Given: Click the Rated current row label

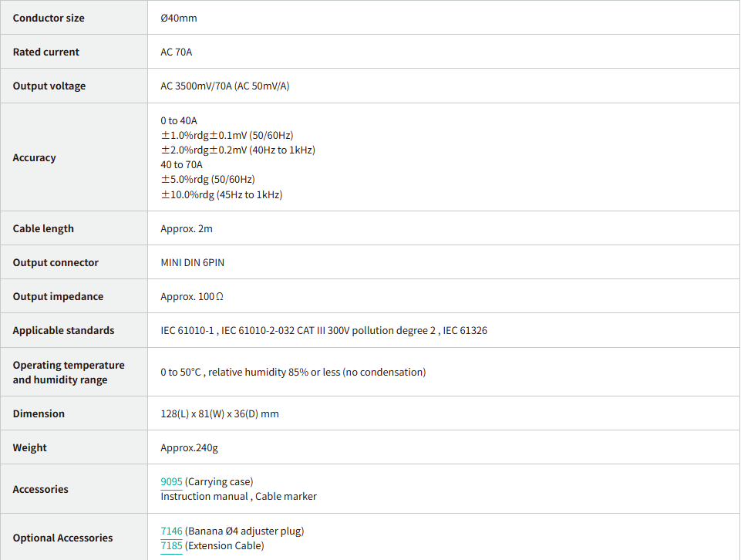Looking at the screenshot, I should point(45,52).
